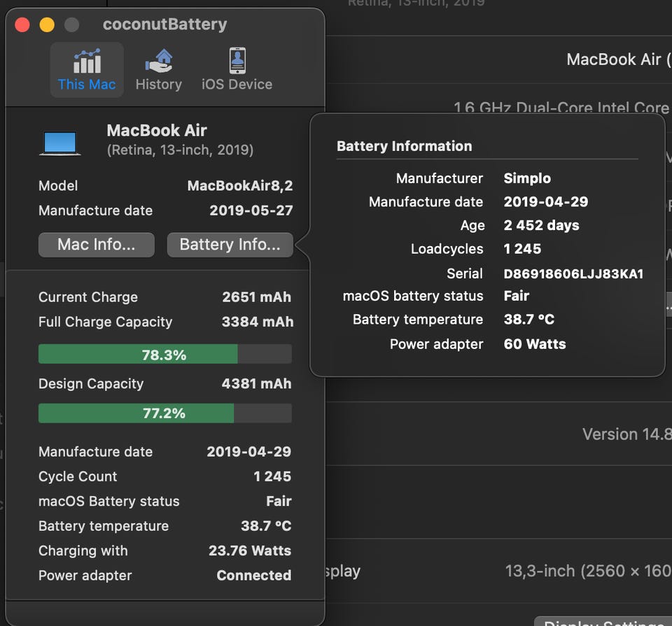
Task: Click the coconutBattery window title
Action: click(164, 24)
